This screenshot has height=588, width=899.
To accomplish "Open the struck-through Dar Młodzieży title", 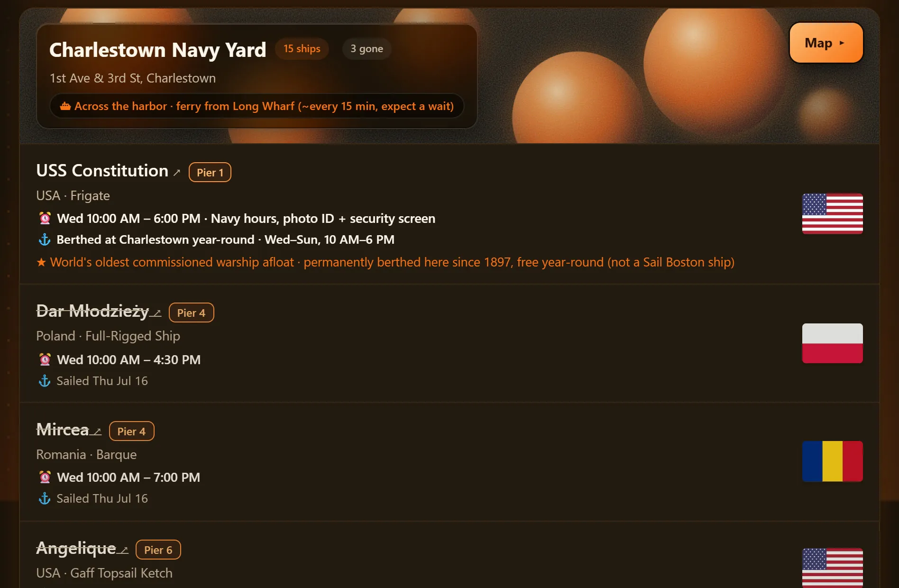I will coord(93,311).
